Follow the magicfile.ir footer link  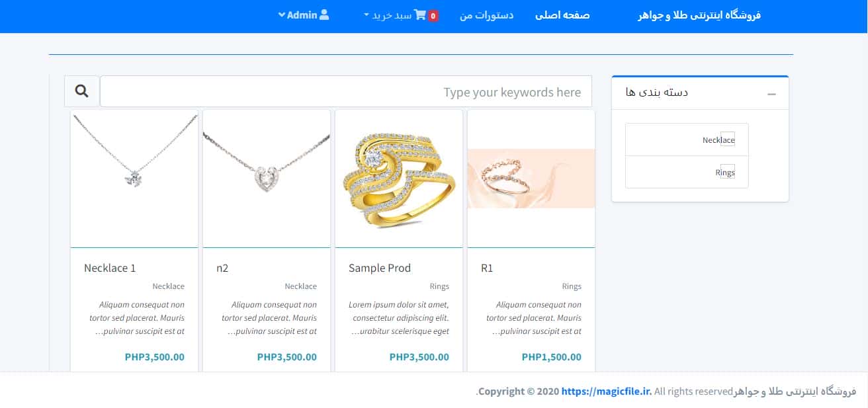(607, 391)
